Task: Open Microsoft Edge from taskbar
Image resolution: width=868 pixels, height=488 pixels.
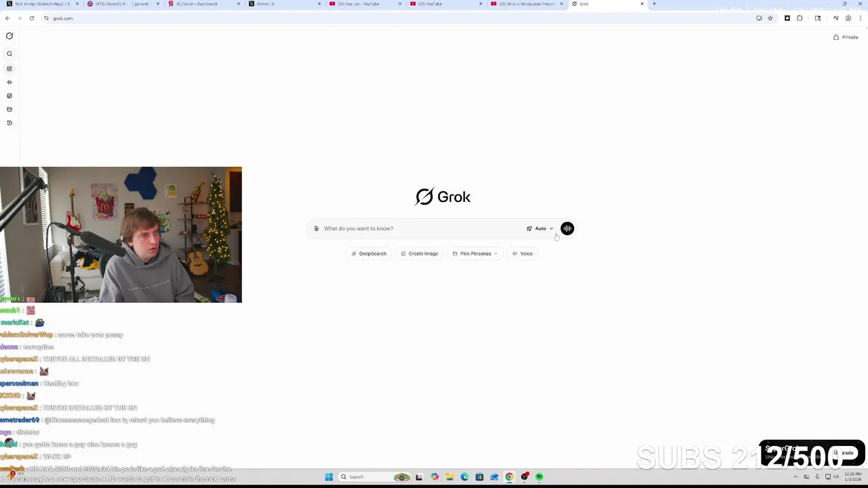Action: pos(465,477)
